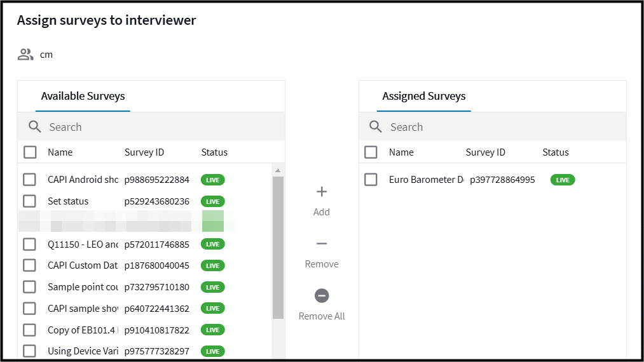The image size is (644, 362).
Task: Click the Euro Barometer survey name
Action: 427,180
